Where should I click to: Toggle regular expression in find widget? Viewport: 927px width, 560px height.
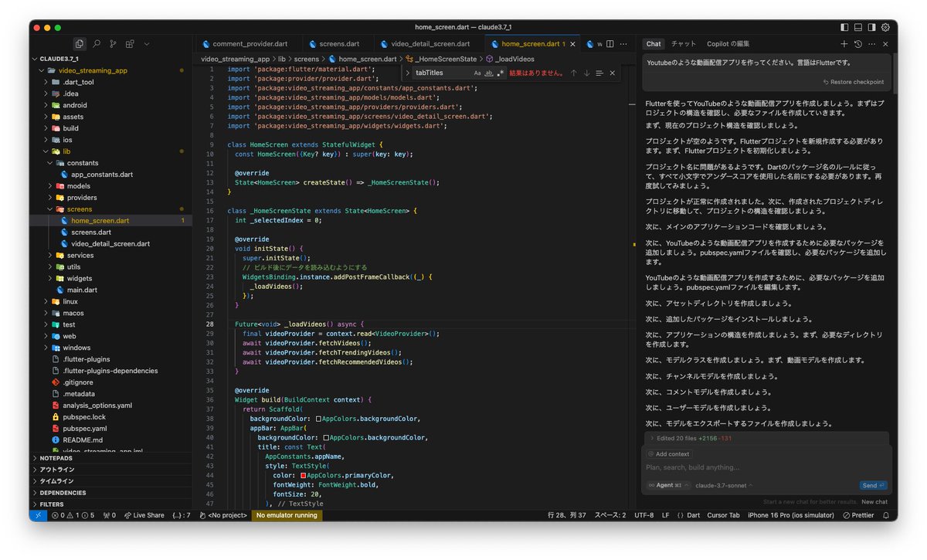pos(500,73)
